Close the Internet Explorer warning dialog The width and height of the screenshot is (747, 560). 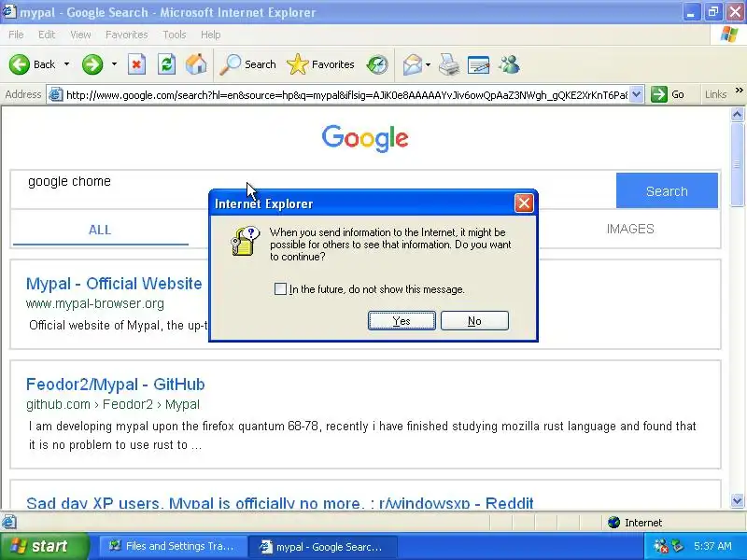[x=524, y=203]
